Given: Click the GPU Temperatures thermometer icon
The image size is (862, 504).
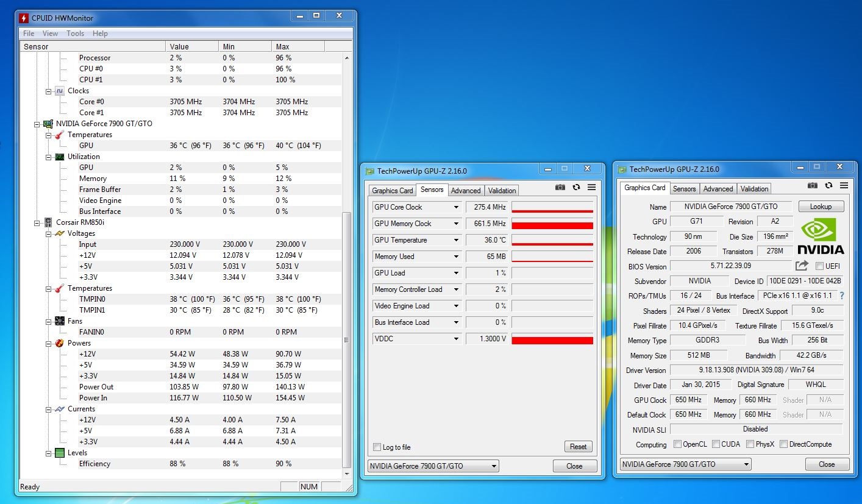Looking at the screenshot, I should [59, 135].
